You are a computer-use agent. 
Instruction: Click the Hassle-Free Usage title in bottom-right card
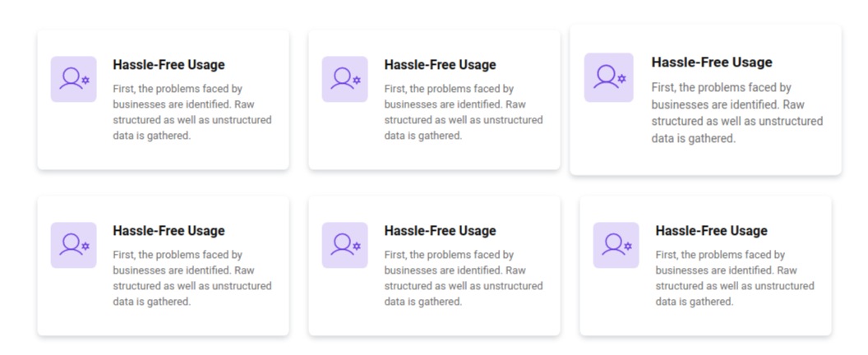[711, 231]
